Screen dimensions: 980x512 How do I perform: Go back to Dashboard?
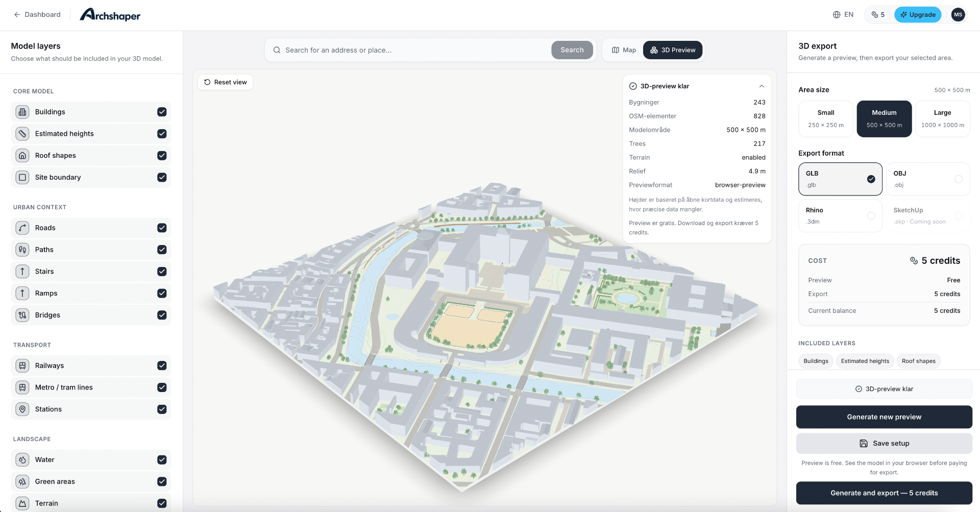pyautogui.click(x=37, y=15)
